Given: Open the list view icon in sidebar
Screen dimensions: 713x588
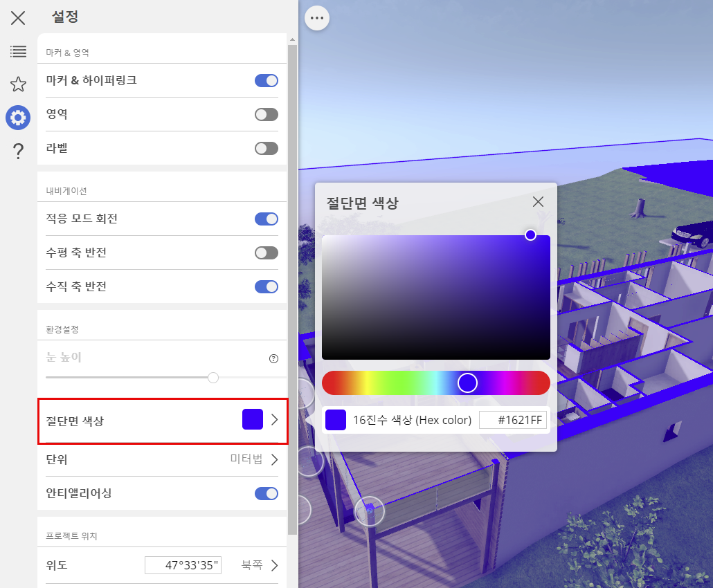Looking at the screenshot, I should (18, 51).
